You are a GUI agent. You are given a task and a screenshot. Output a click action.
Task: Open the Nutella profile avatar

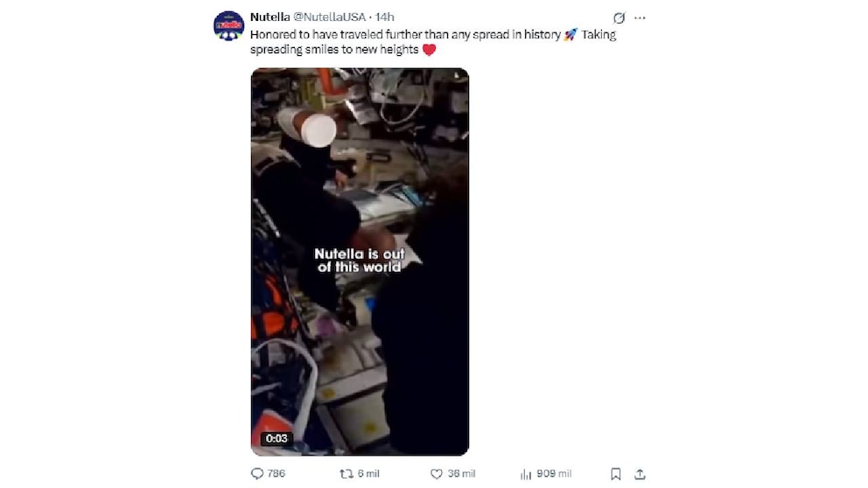coord(228,25)
